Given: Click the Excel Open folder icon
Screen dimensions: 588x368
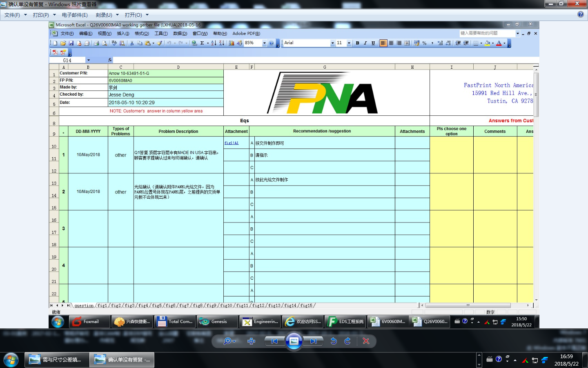Looking at the screenshot, I should click(x=63, y=43).
